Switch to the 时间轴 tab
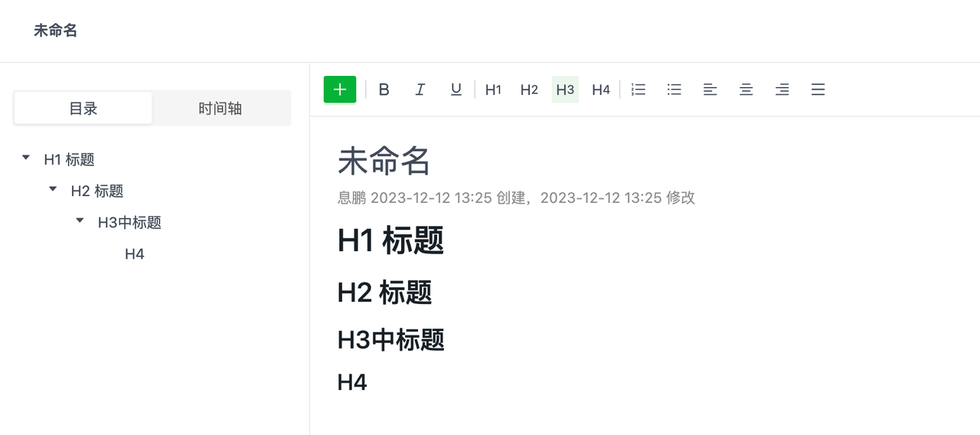 tap(220, 109)
